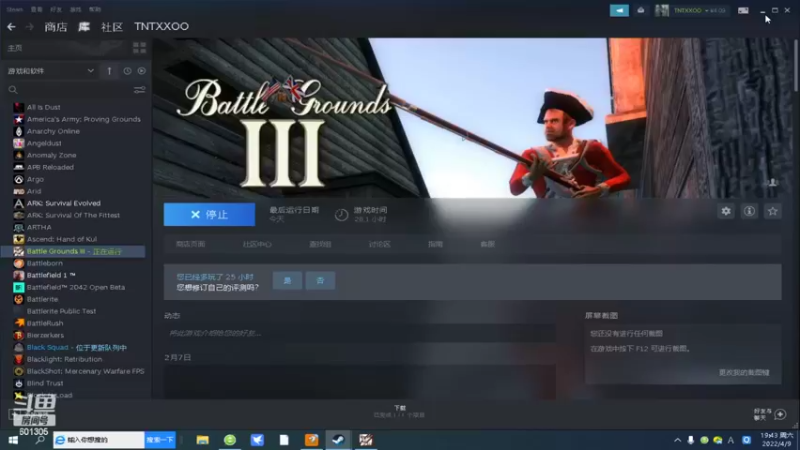This screenshot has height=450, width=800.
Task: Open the Steam menu in title bar
Action: tap(15, 9)
